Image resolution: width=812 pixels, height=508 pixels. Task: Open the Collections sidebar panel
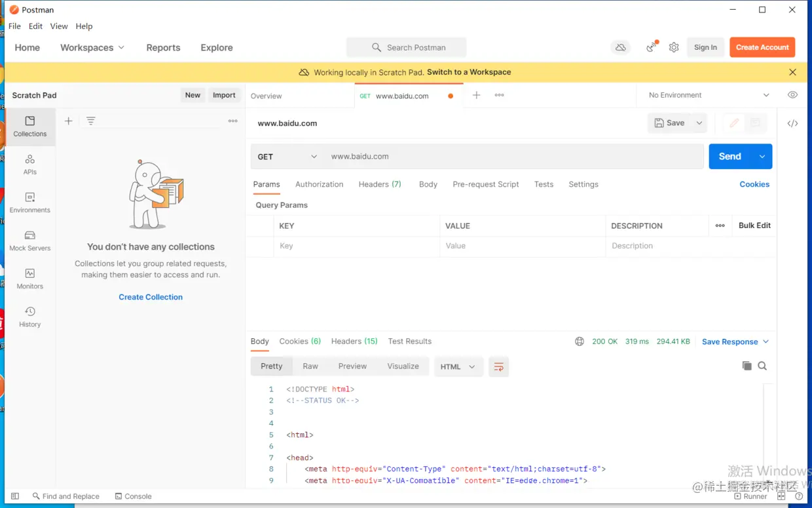pos(30,127)
